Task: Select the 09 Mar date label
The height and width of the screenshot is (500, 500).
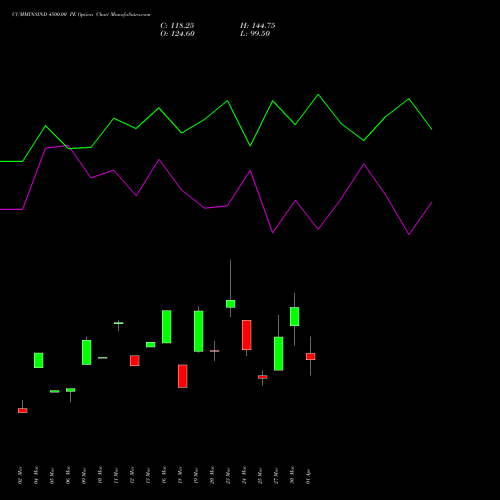Action: [84, 475]
